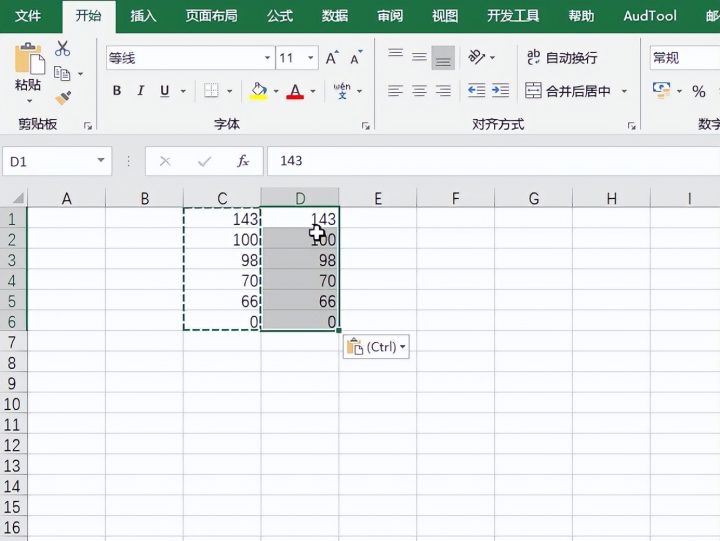Open the font size 11 dropdown
Viewport: 720px width, 541px height.
tap(311, 58)
